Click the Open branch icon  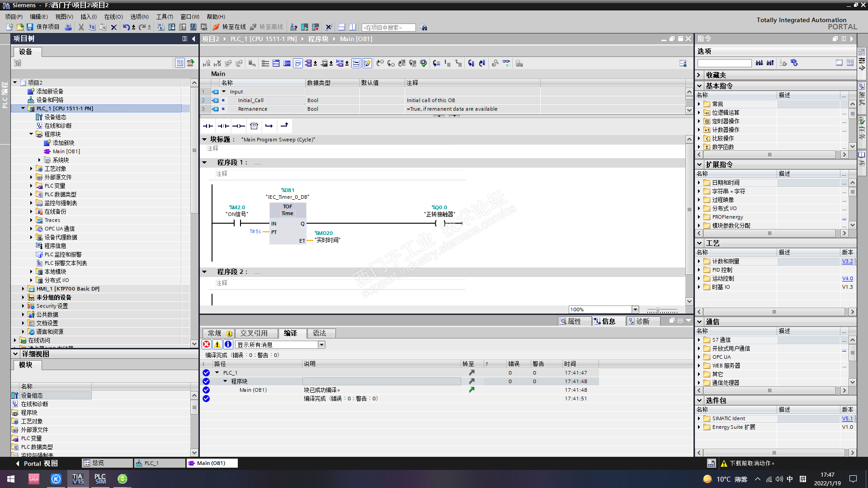tap(269, 126)
